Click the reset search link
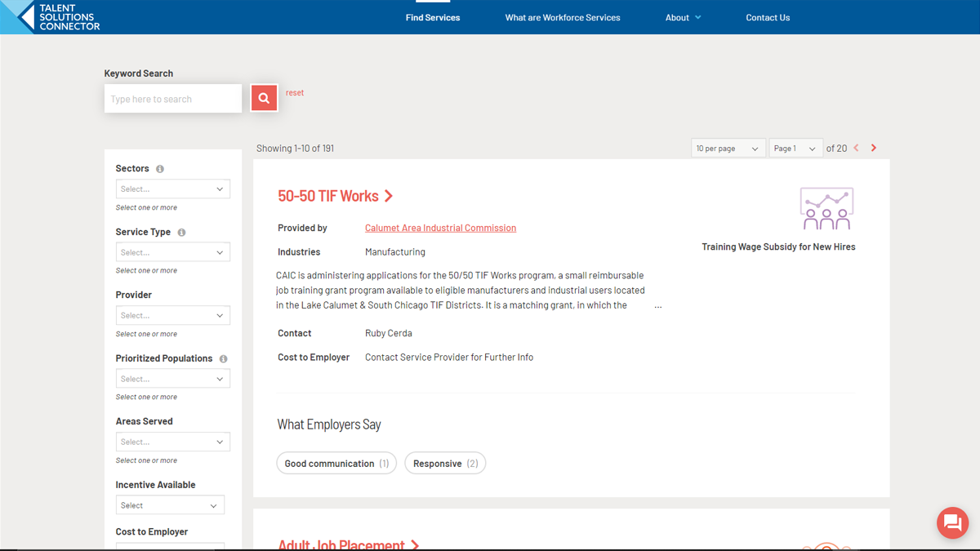 click(295, 93)
